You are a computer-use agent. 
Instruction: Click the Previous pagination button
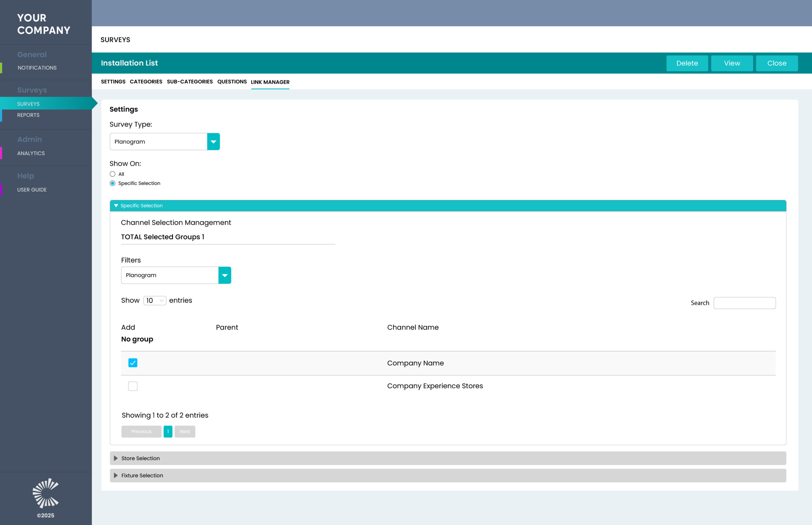point(141,432)
